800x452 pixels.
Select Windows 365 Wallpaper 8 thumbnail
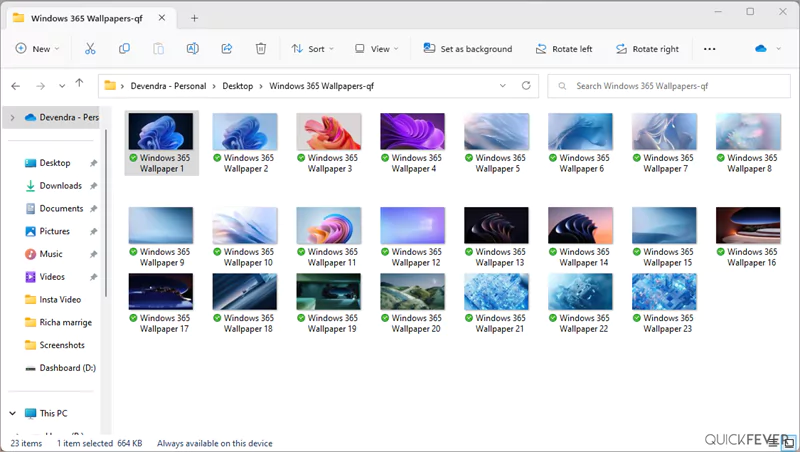click(748, 132)
